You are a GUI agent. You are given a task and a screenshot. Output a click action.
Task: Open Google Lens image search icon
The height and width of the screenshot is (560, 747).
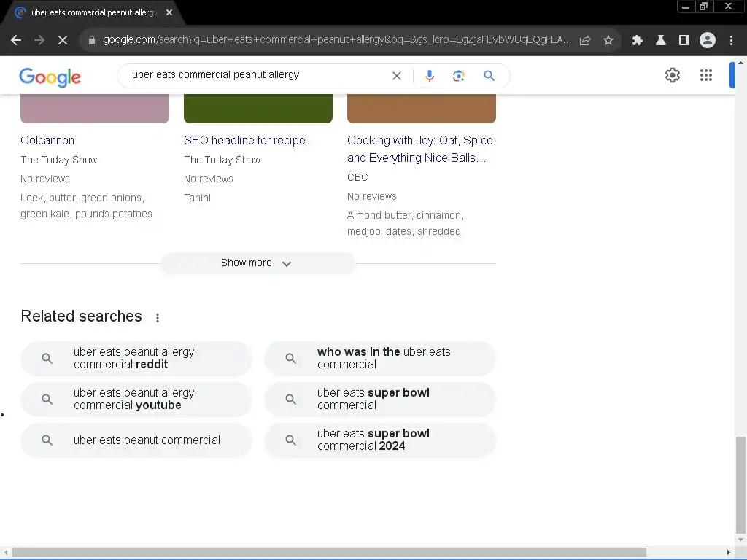pos(458,76)
